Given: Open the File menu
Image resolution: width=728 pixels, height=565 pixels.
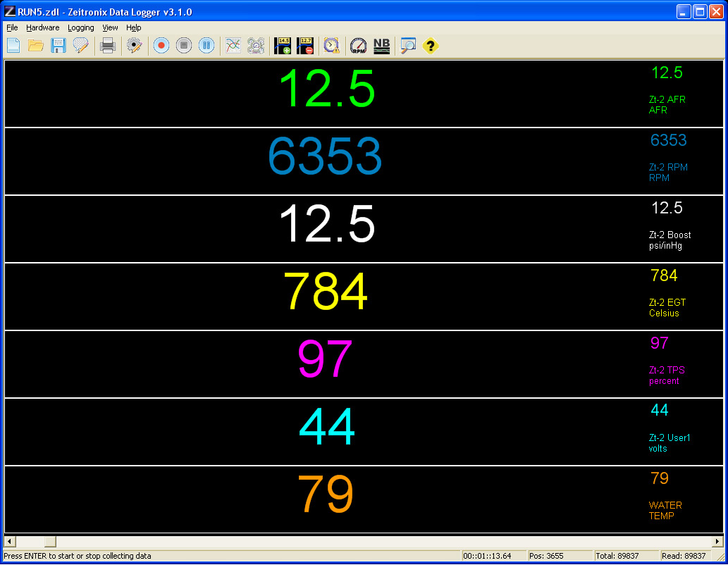Looking at the screenshot, I should pyautogui.click(x=12, y=27).
